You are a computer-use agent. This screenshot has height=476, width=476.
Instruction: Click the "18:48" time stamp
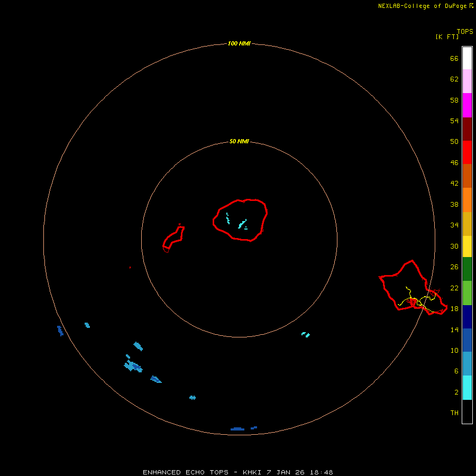[322, 472]
